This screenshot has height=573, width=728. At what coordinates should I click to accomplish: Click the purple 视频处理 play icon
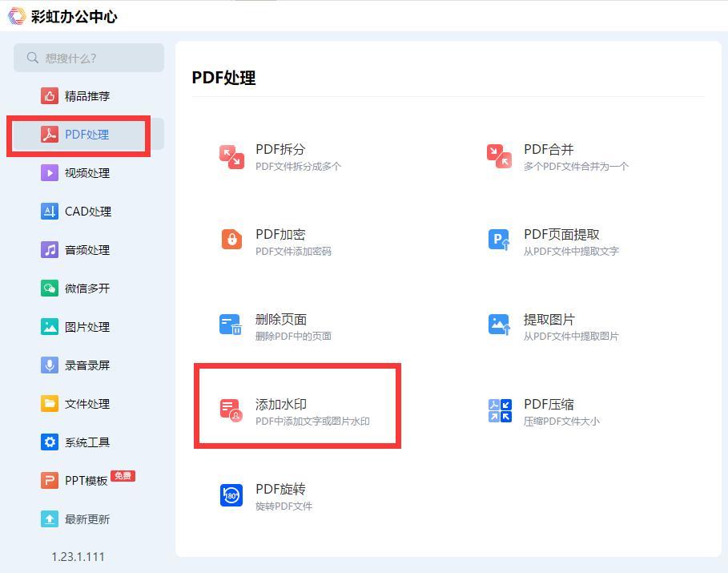coord(50,173)
